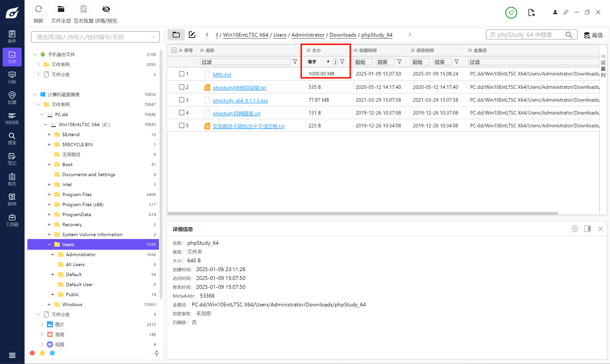The image size is (610, 364).
Task: Open the 设置列 column settings tab
Action: click(x=603, y=66)
